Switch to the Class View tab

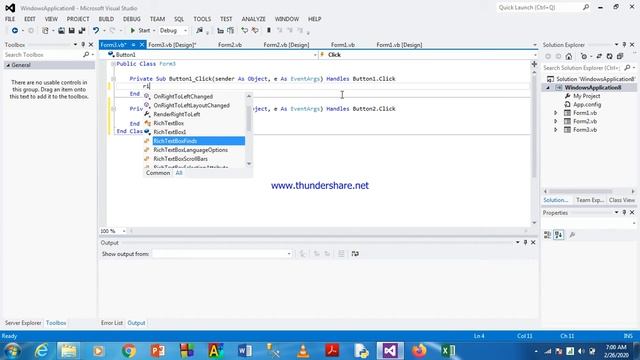[x=622, y=200]
